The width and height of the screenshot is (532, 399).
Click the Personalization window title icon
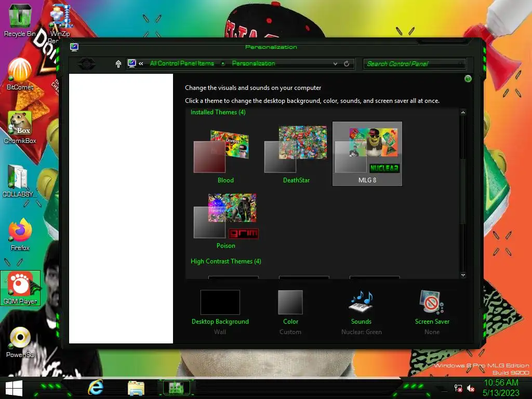click(x=74, y=47)
